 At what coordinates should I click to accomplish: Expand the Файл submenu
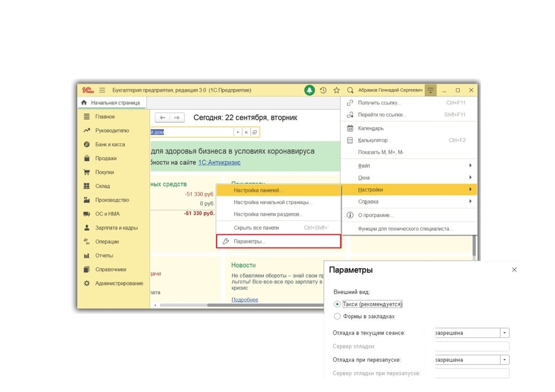409,165
